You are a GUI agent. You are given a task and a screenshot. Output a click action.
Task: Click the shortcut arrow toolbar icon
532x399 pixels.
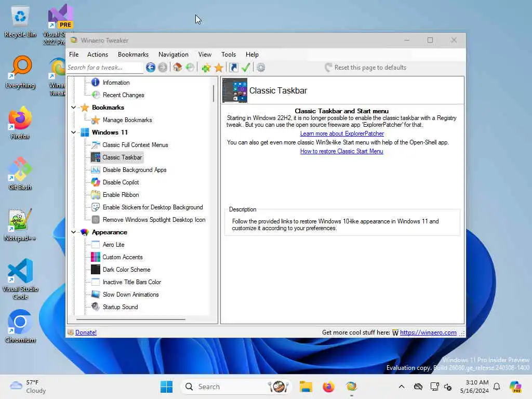point(233,68)
